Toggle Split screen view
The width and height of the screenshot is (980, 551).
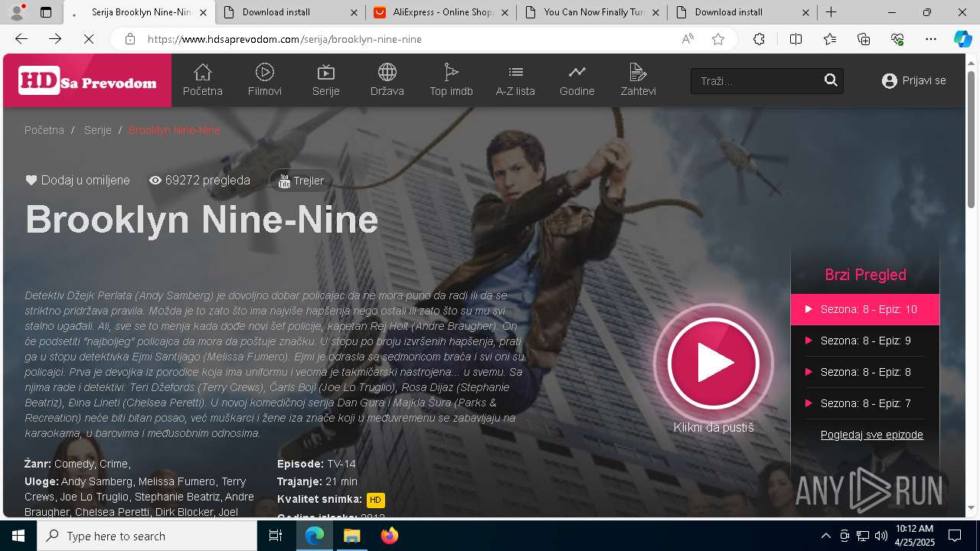coord(795,39)
